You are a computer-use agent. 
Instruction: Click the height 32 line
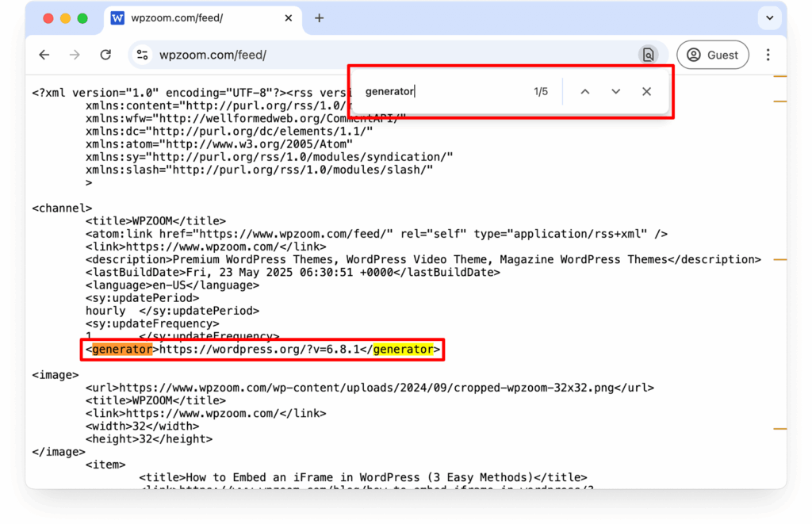(149, 439)
